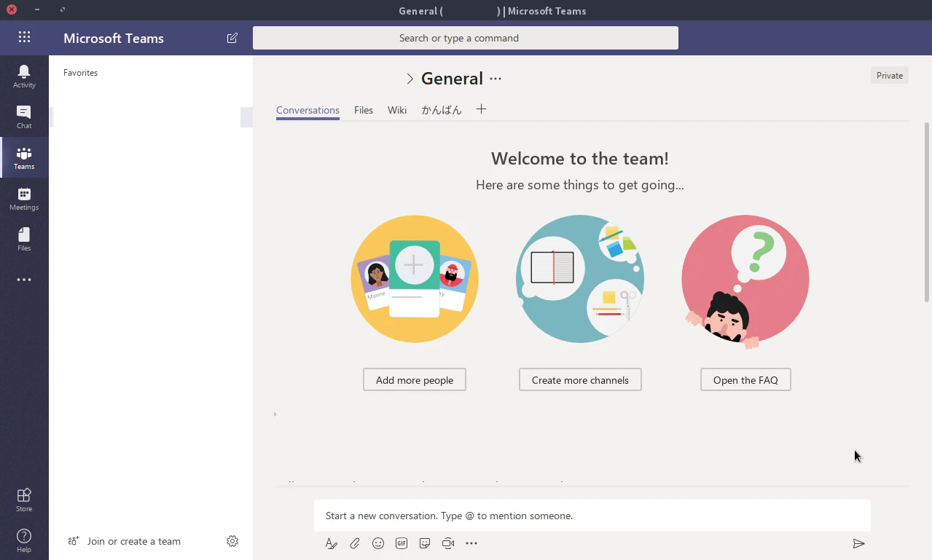Open the Activity bell icon
The image size is (932, 560).
pyautogui.click(x=24, y=76)
